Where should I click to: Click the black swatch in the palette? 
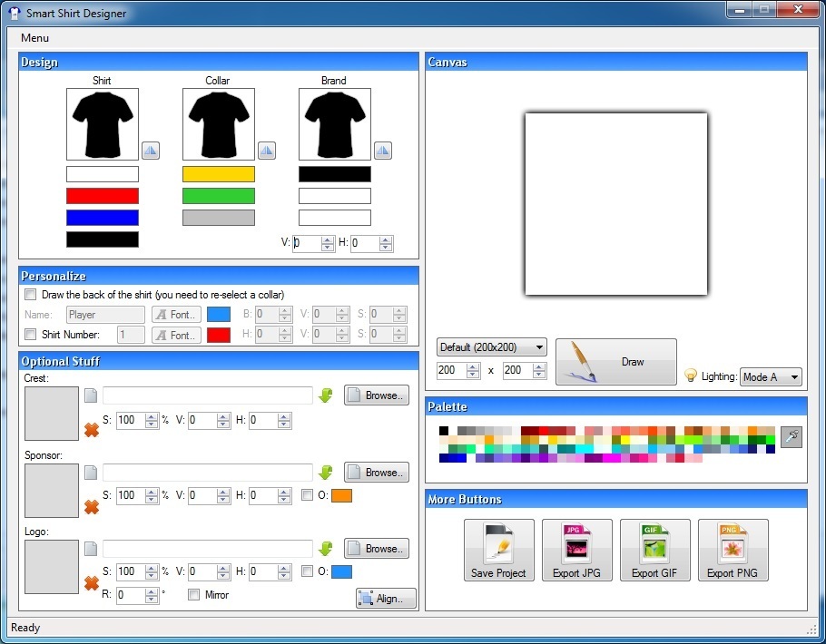click(444, 431)
